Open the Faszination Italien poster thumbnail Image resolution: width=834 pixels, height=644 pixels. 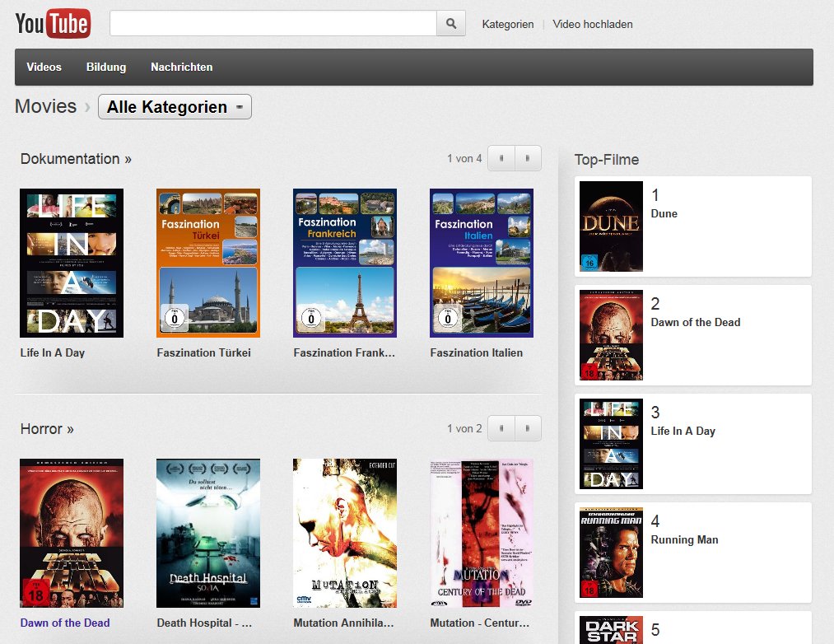click(482, 263)
